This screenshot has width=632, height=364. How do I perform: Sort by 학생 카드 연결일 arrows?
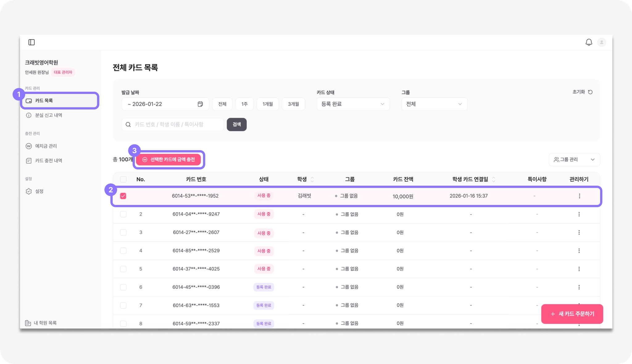[x=493, y=179]
